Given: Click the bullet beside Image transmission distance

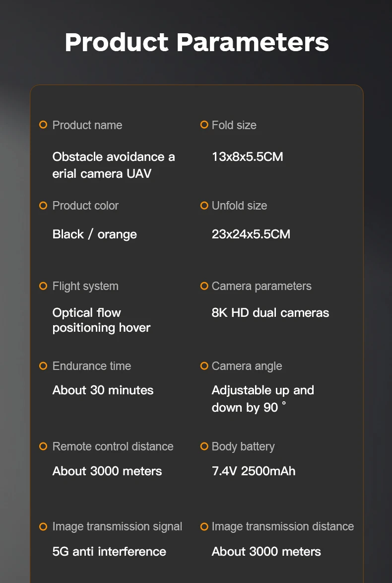Looking at the screenshot, I should pyautogui.click(x=204, y=526).
